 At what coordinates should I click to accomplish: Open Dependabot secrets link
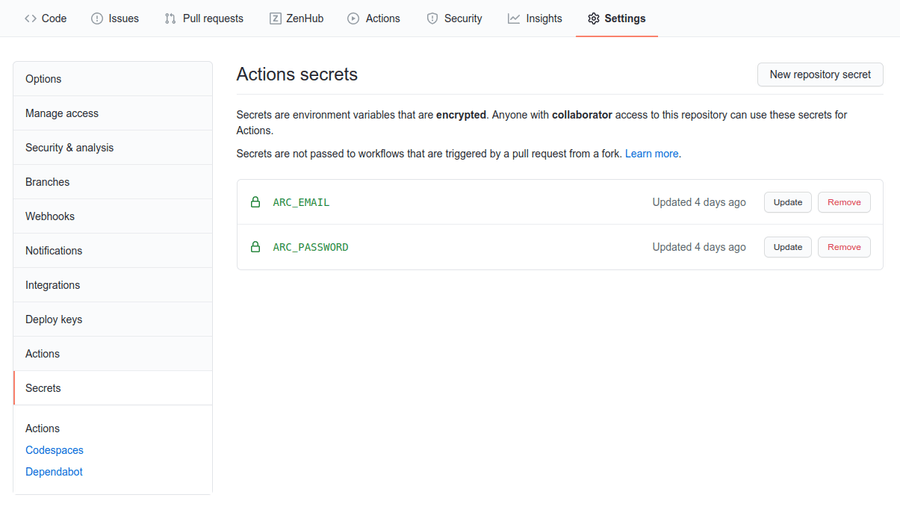(x=54, y=472)
